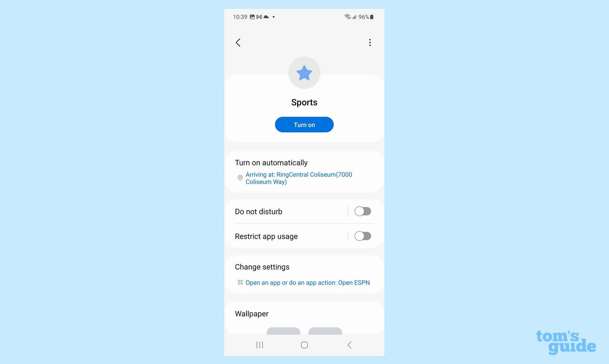Click the blue star favorites icon
The image size is (609, 364).
(x=304, y=73)
